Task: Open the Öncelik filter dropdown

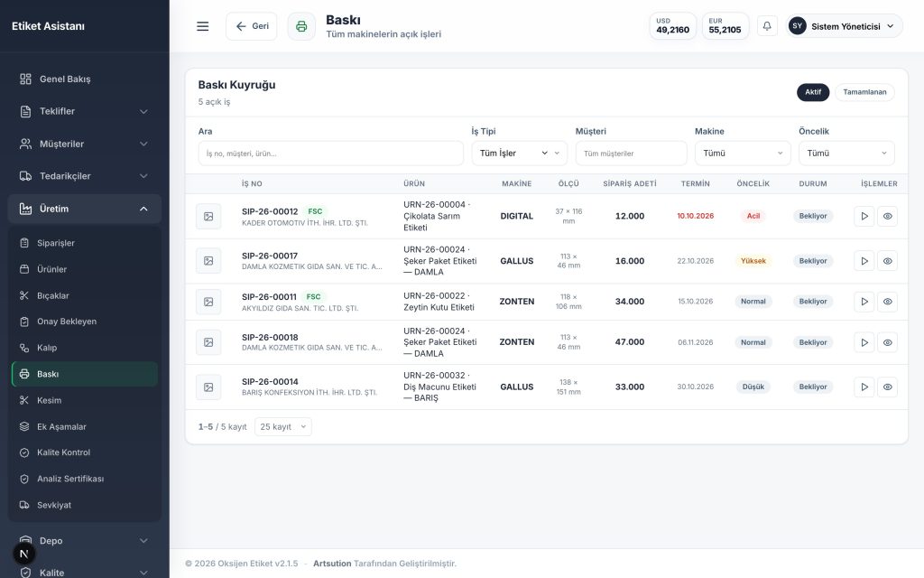Action: point(846,154)
